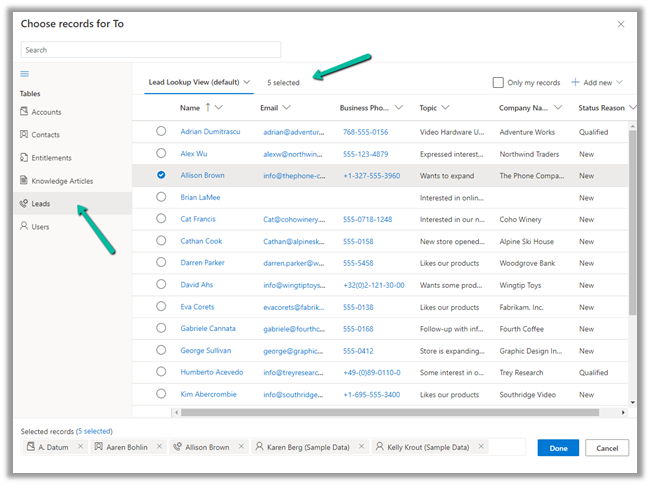Click the Knowledge Articles table icon

(25, 181)
